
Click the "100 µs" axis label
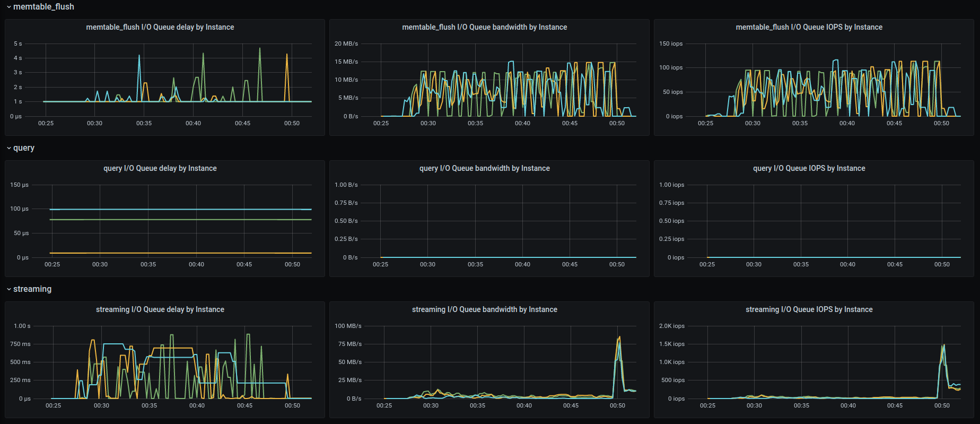coord(20,209)
